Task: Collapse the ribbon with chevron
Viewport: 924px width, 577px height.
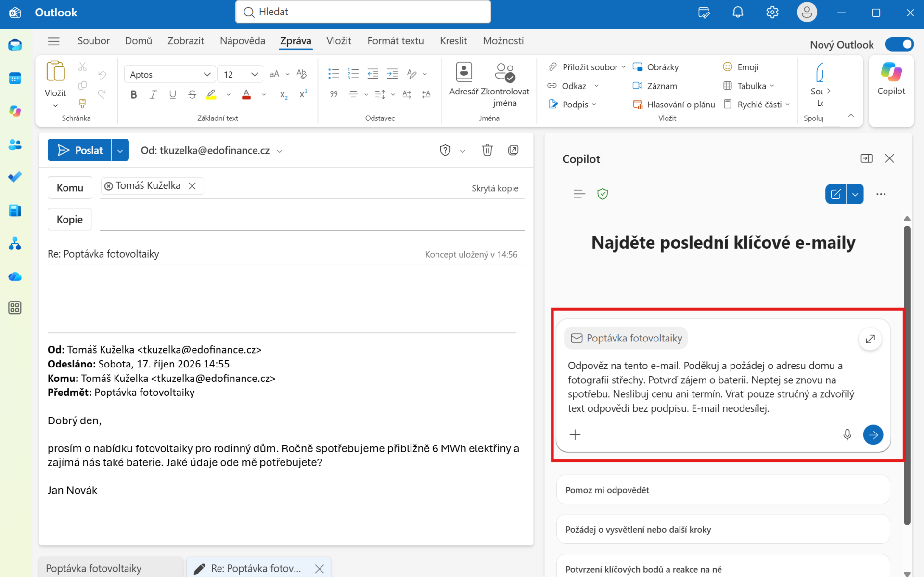Action: tap(851, 116)
